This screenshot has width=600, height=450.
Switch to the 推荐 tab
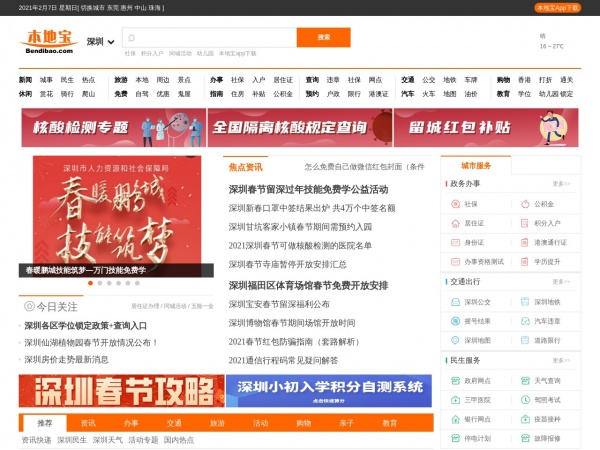pos(45,423)
